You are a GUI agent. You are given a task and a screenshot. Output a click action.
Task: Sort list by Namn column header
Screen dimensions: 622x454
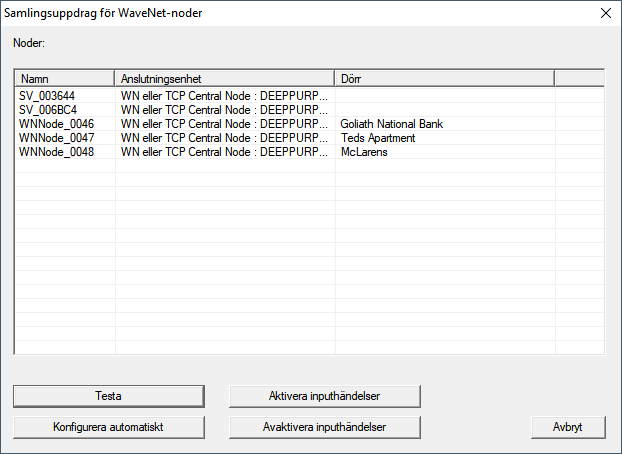pos(65,78)
